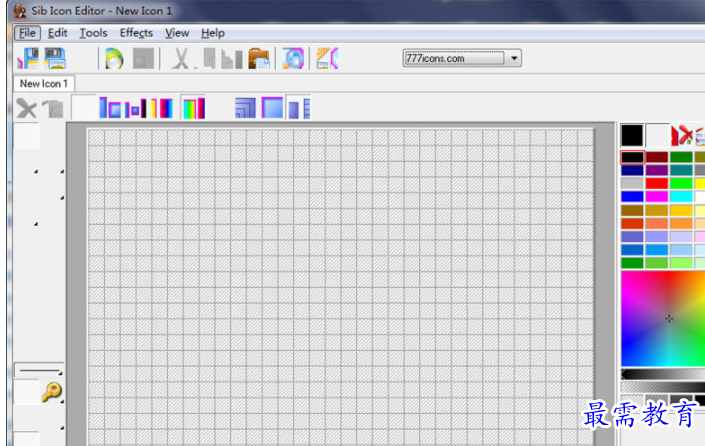Pick the navy blue palette swatch
705x446 pixels.
tap(632, 170)
